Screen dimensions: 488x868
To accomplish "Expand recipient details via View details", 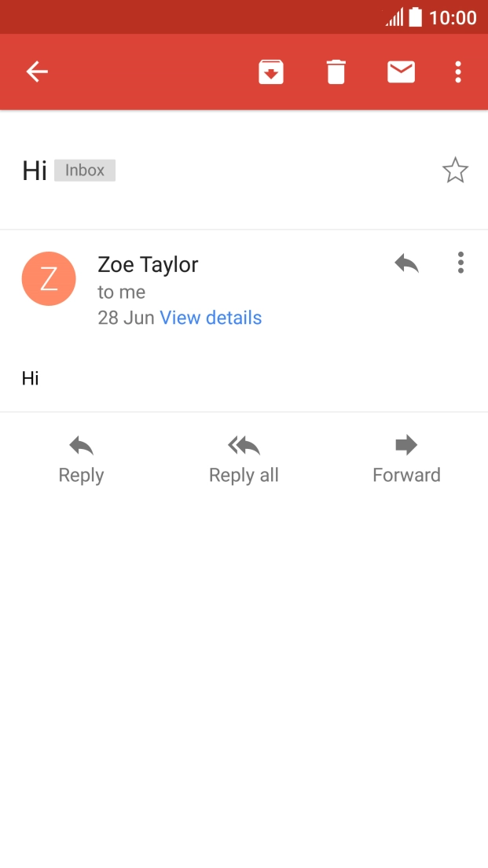I will click(211, 318).
